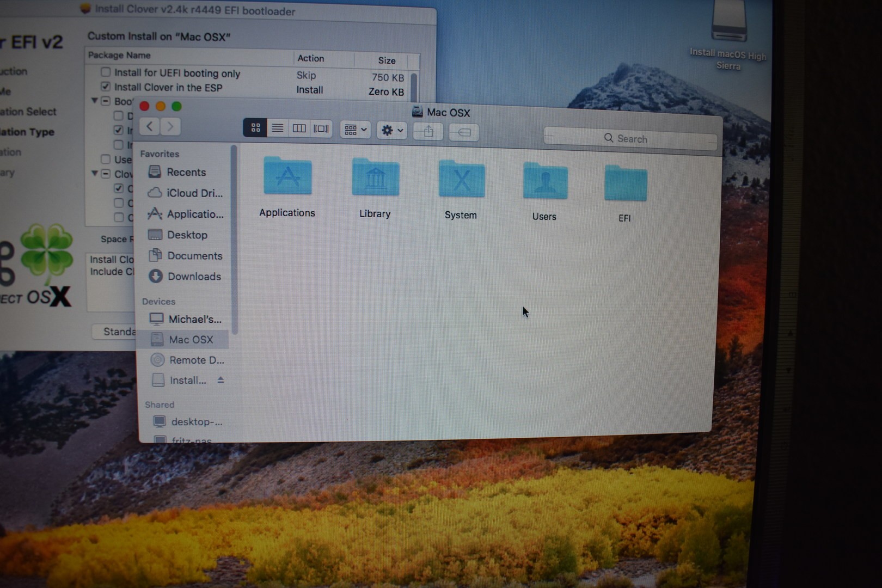
Task: Click the Clover package list scrollbar
Action: 414,87
